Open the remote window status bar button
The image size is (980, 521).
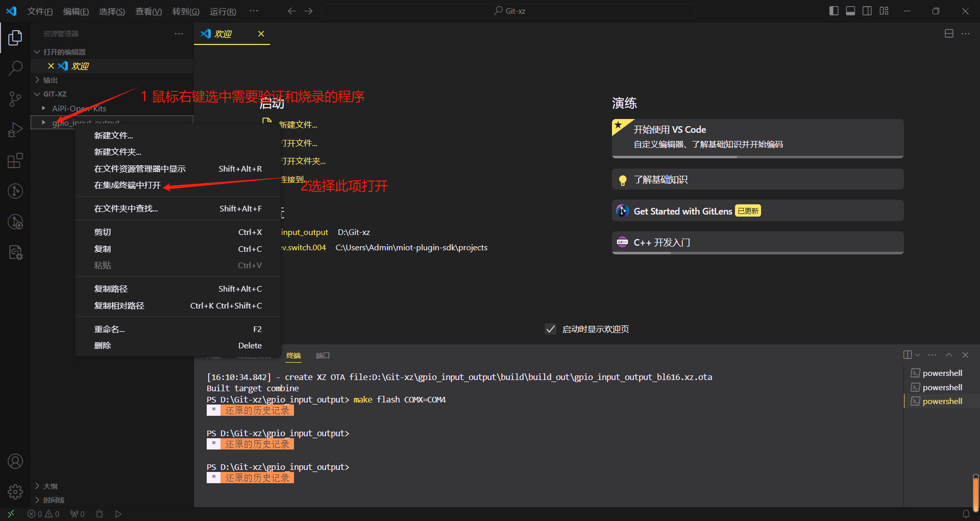coord(11,514)
